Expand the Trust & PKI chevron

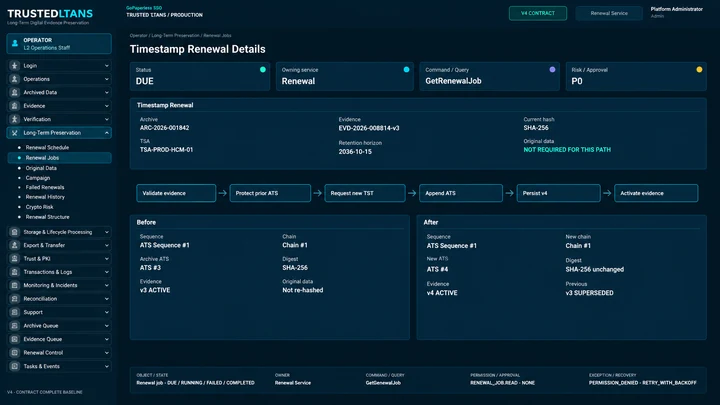tap(107, 259)
